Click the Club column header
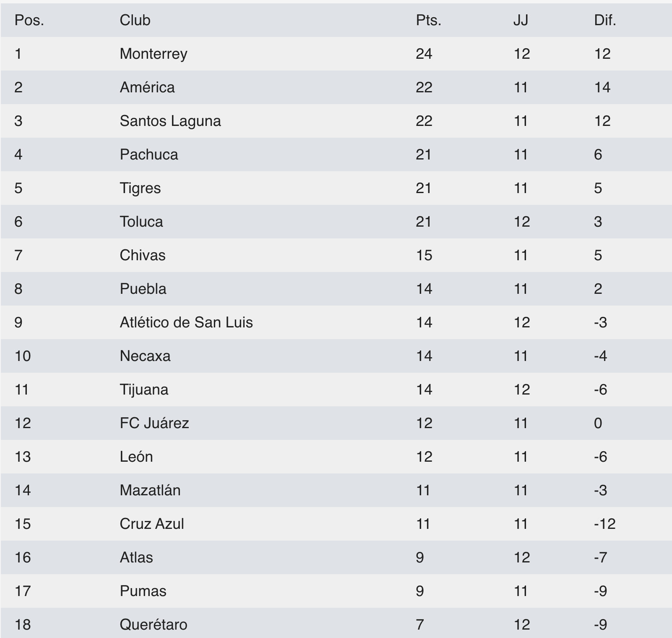This screenshot has height=638, width=672. (135, 20)
